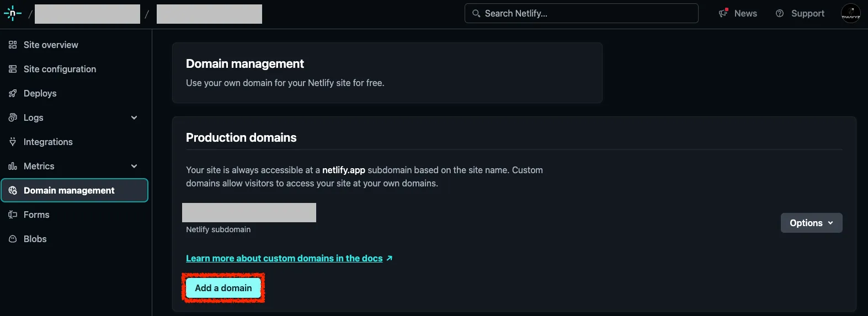Select Domain management in sidebar
The height and width of the screenshot is (316, 868).
pyautogui.click(x=69, y=190)
